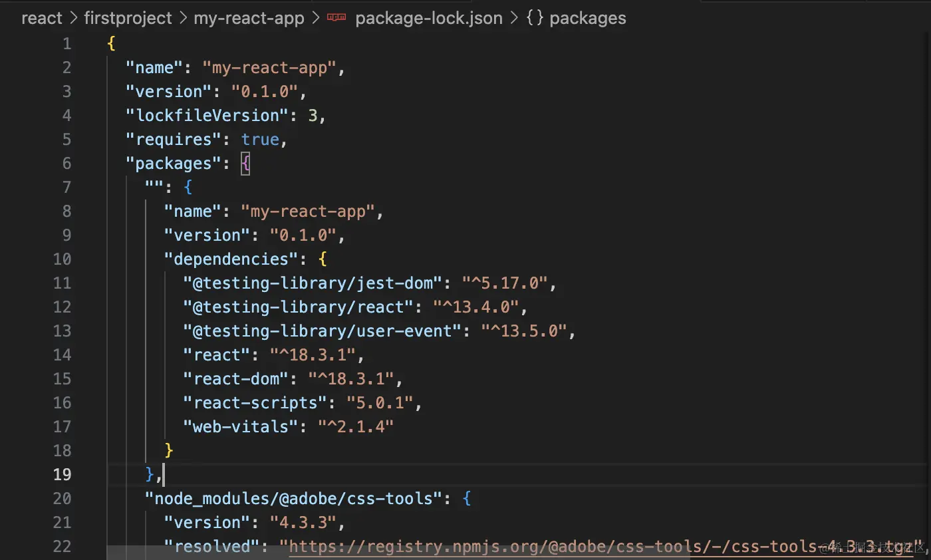Click the "my-react-app" value on line 2

point(270,67)
